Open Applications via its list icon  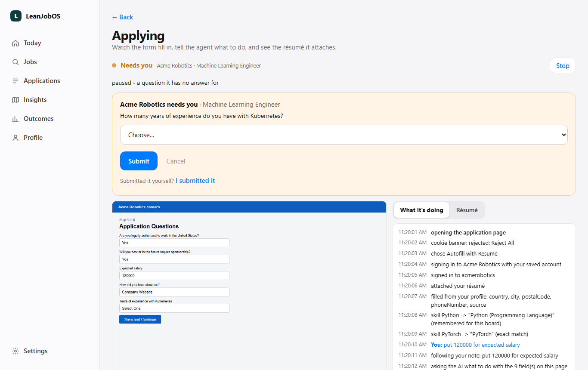[15, 81]
